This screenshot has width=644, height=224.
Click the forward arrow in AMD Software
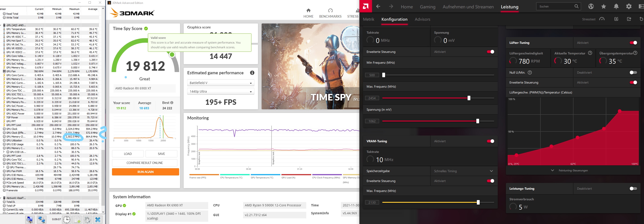pos(391,7)
